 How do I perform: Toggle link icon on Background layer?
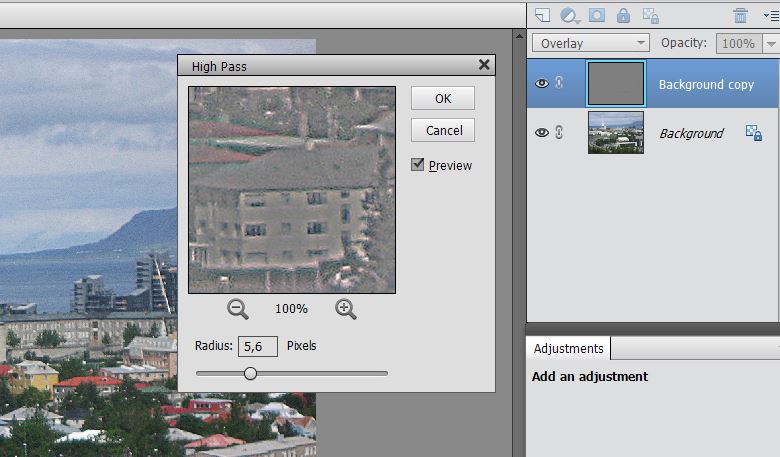pos(559,132)
